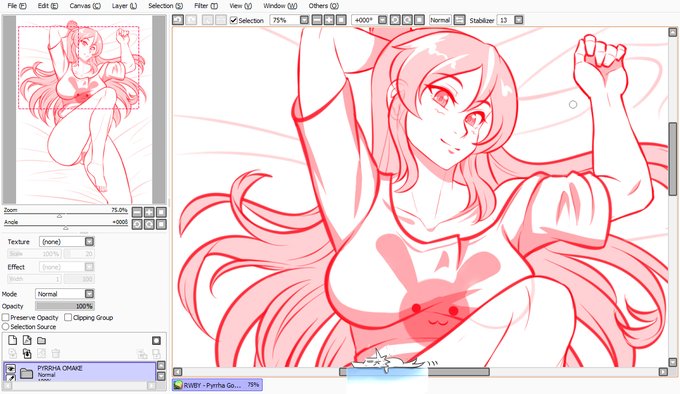Select the Selection Source radio button
The width and height of the screenshot is (680, 394).
pos(6,326)
